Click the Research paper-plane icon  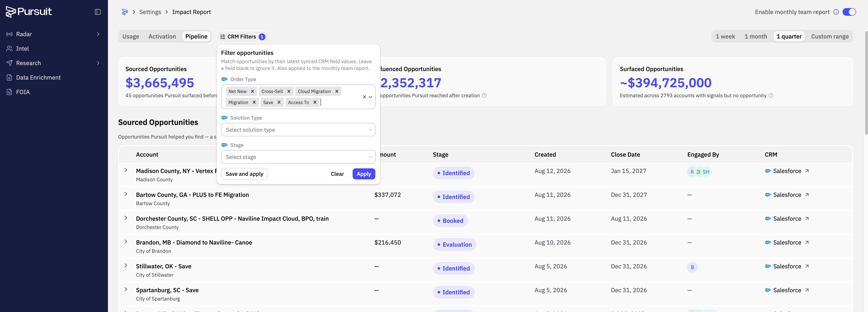[x=9, y=63]
